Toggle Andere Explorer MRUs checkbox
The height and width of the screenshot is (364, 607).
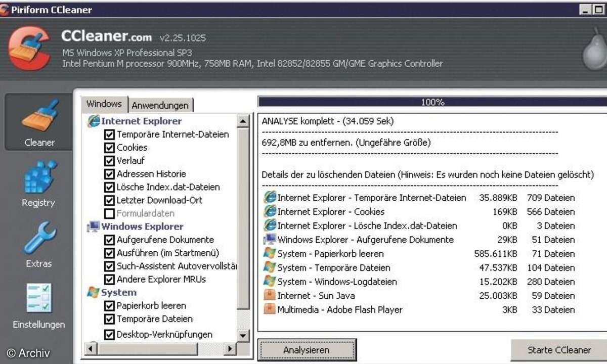(x=109, y=279)
